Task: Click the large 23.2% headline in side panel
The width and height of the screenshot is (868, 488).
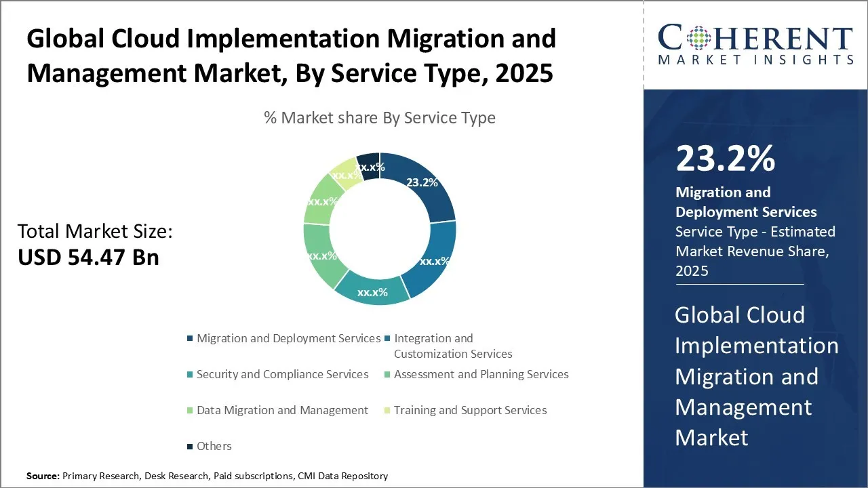Action: tap(725, 159)
